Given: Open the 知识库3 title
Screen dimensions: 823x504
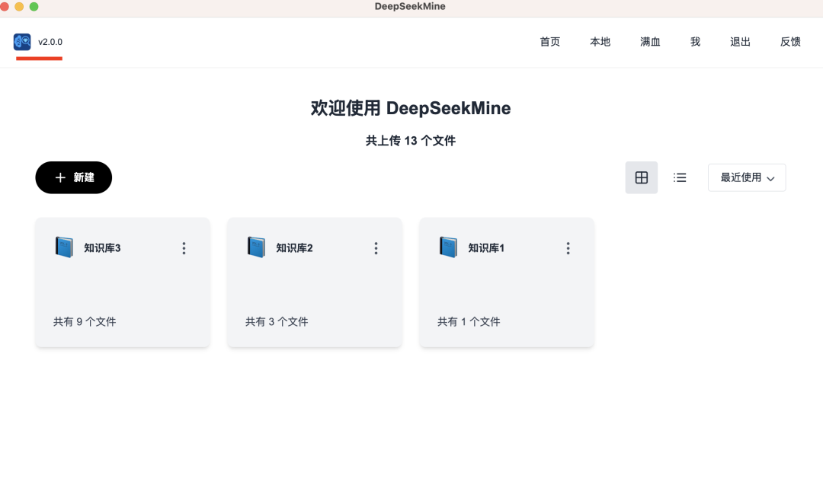Looking at the screenshot, I should tap(102, 248).
